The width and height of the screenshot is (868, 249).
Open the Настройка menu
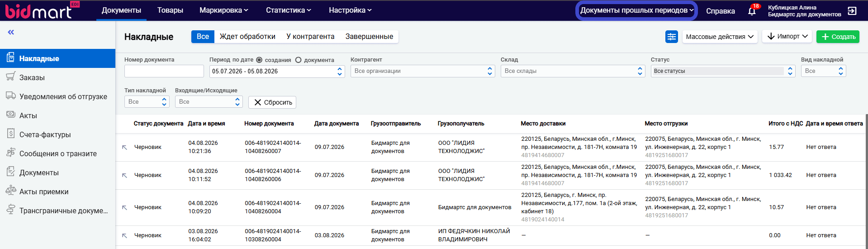(350, 10)
